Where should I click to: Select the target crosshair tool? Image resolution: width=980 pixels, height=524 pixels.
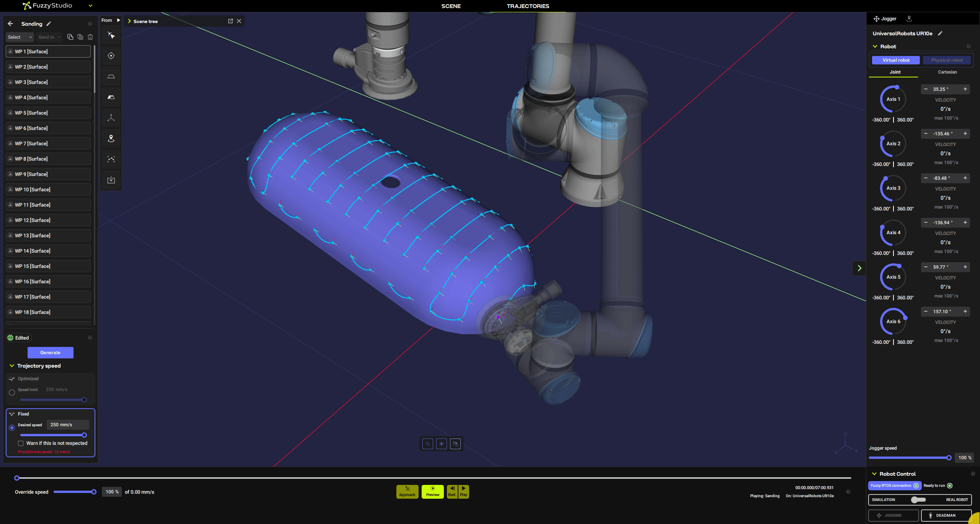[111, 56]
